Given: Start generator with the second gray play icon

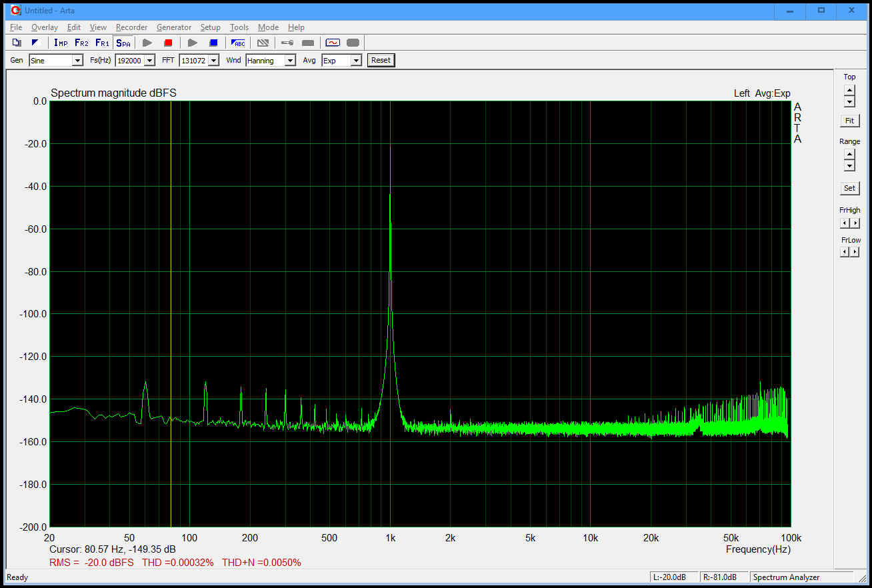Looking at the screenshot, I should tap(193, 43).
